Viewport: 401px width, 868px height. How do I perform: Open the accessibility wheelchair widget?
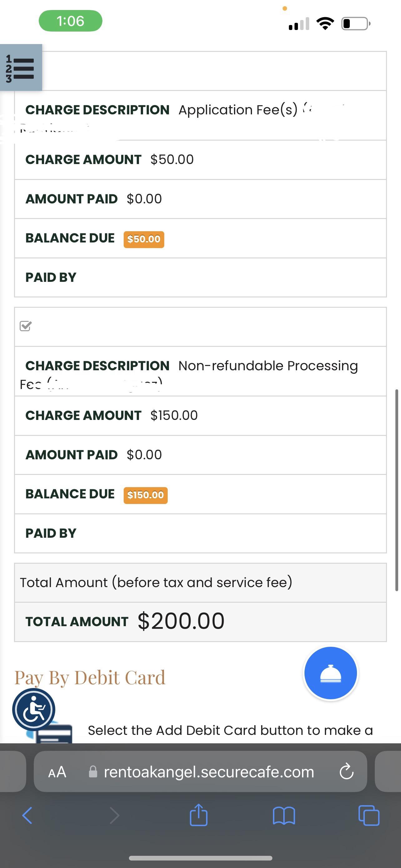pos(34,710)
